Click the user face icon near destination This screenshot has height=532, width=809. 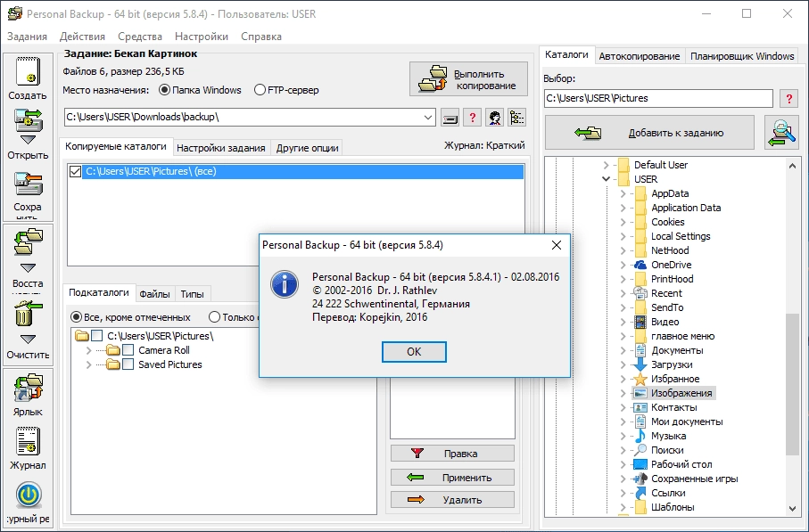(x=494, y=118)
